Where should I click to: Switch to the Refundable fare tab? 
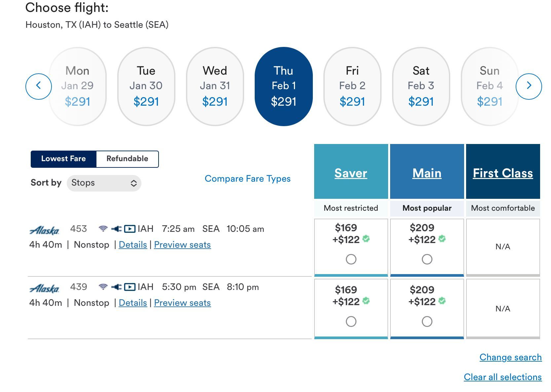127,159
